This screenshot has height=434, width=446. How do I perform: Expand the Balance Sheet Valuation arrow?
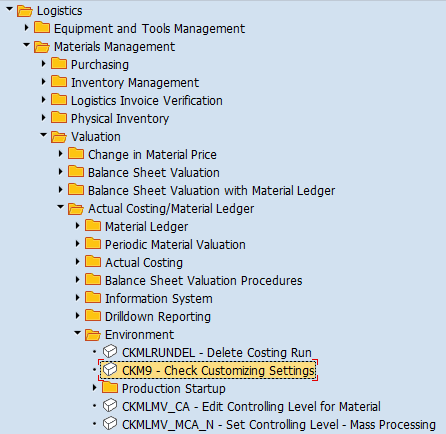click(x=61, y=171)
